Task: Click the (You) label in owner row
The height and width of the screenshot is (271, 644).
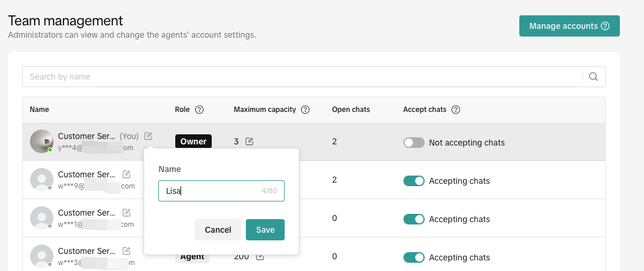Action: (129, 135)
